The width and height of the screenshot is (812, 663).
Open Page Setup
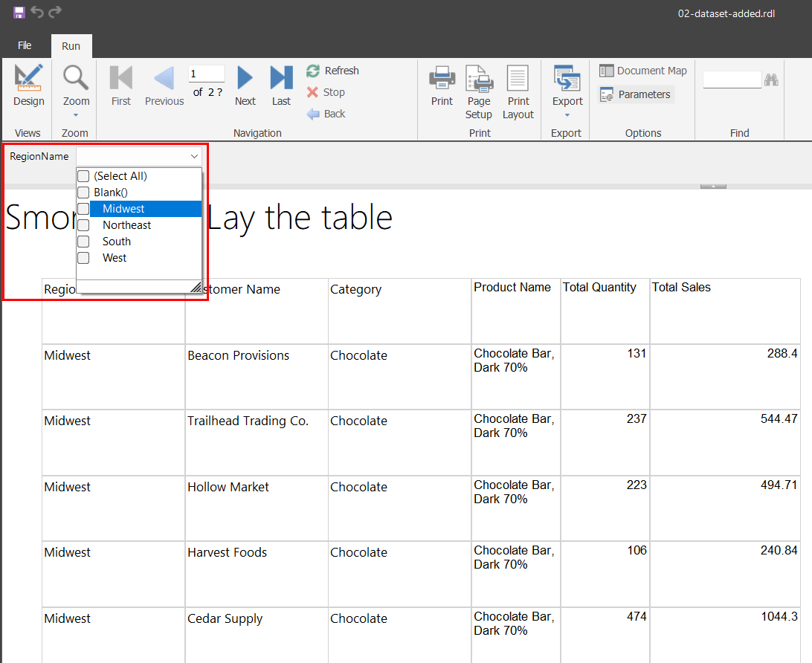coord(479,92)
